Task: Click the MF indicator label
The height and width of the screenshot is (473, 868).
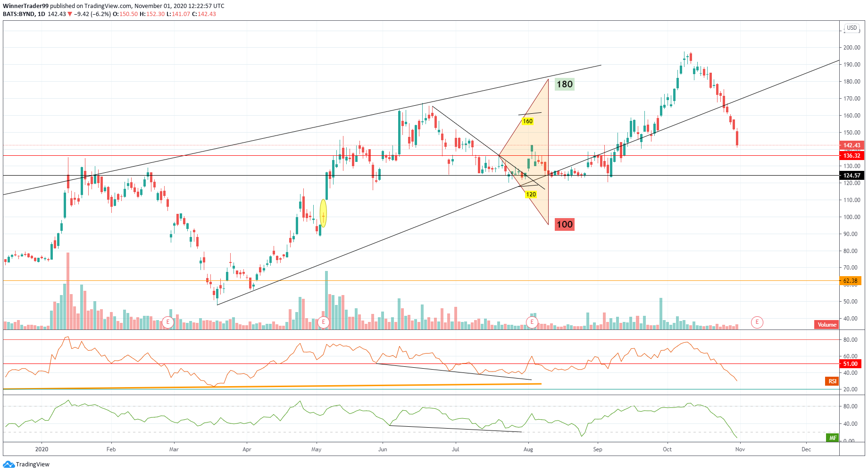Action: [833, 438]
